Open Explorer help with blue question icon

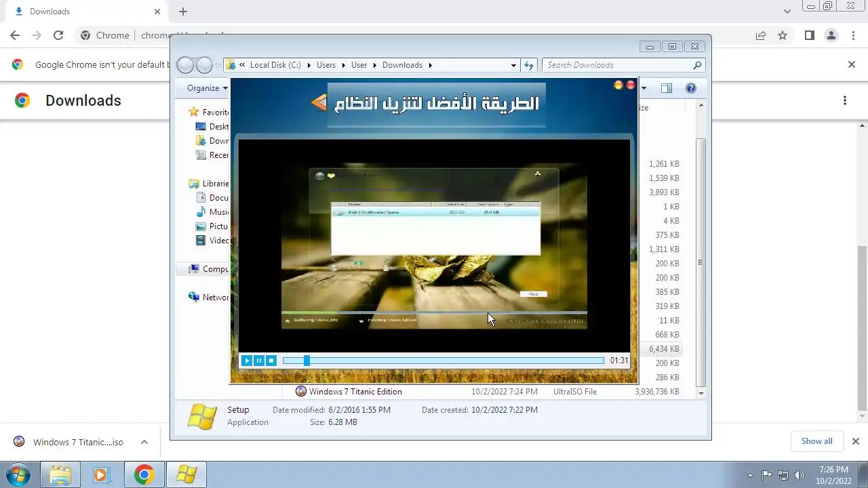coord(691,88)
